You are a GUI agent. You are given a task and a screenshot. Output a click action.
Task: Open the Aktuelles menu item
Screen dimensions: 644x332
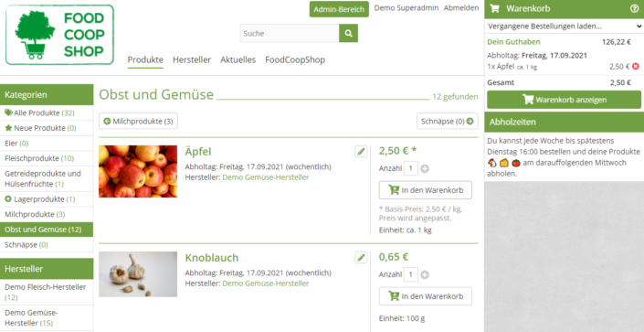(238, 59)
